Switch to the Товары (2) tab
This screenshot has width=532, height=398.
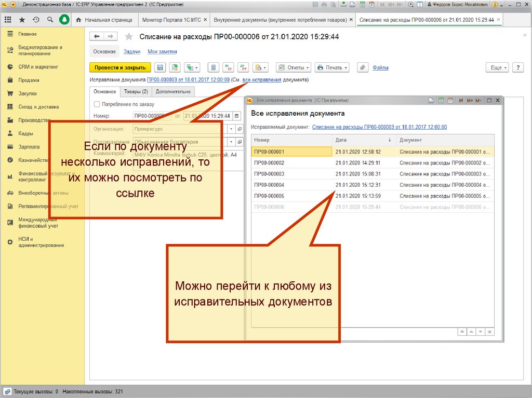[x=136, y=92]
